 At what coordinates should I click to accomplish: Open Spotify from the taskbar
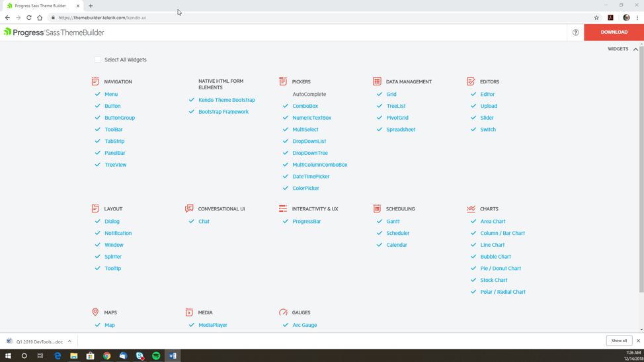point(156,356)
